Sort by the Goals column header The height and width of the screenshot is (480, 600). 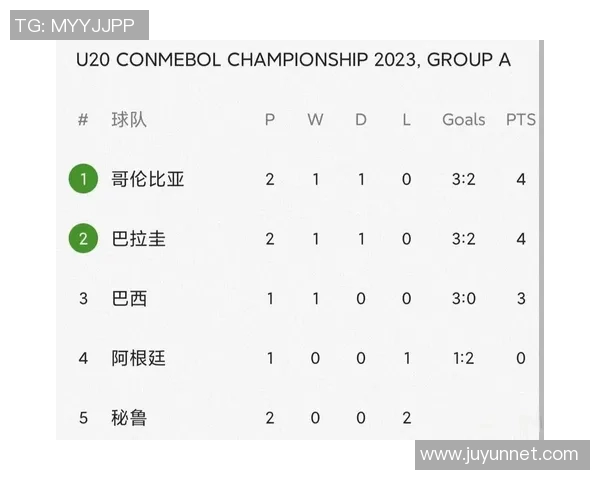(x=463, y=120)
